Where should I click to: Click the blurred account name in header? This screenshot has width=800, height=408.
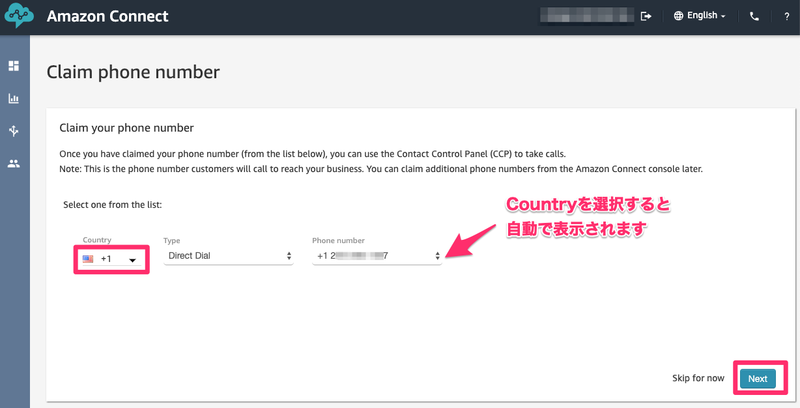point(587,15)
